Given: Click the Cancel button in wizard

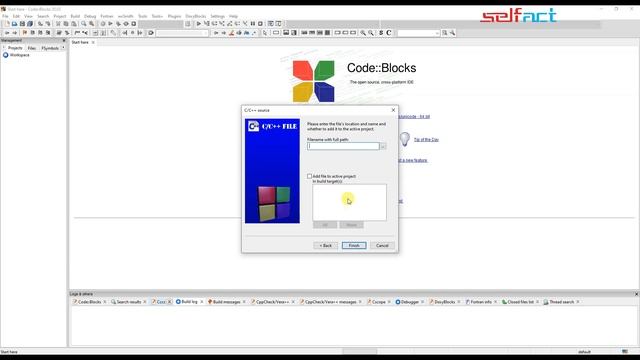Looking at the screenshot, I should 382,245.
